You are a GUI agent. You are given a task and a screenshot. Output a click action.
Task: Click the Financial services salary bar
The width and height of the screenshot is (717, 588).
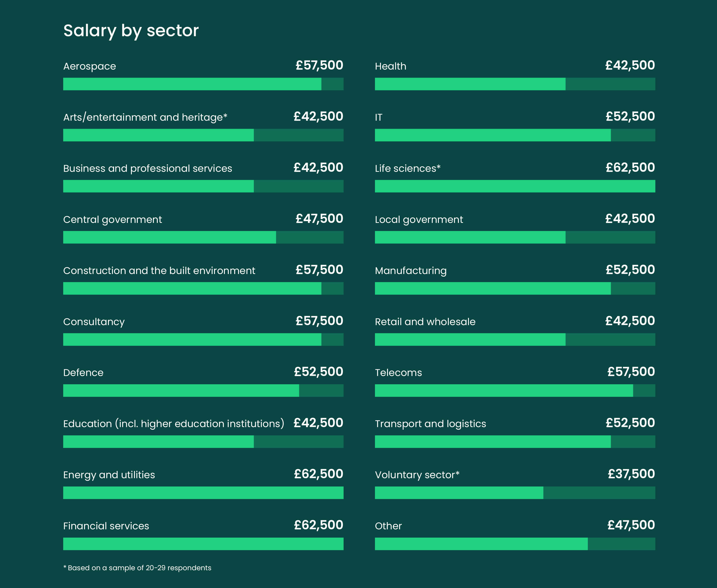pyautogui.click(x=203, y=544)
